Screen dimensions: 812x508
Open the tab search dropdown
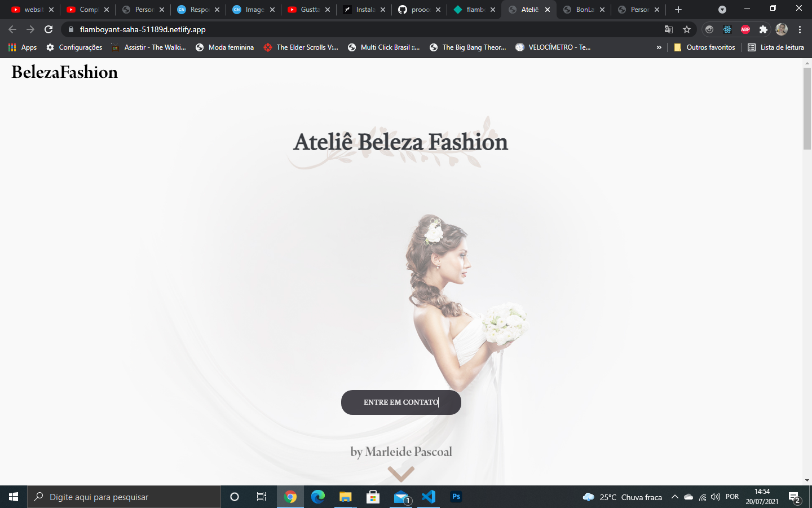722,10
